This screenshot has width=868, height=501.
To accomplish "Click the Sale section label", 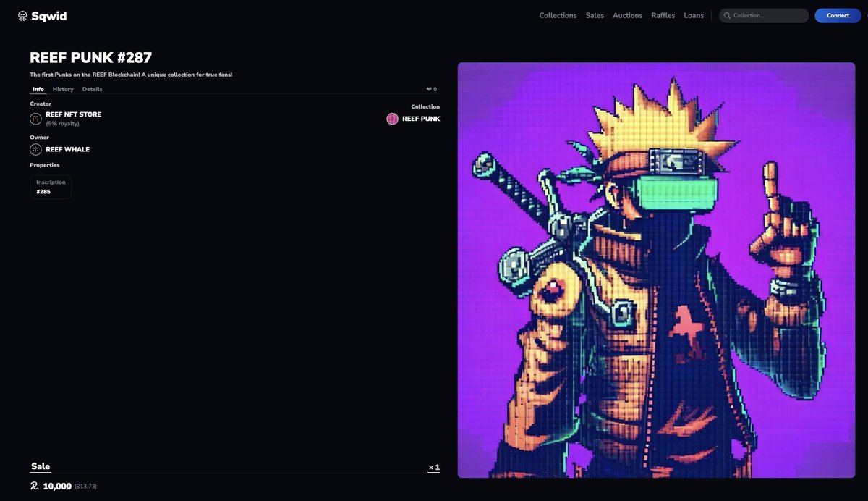I will pos(41,466).
